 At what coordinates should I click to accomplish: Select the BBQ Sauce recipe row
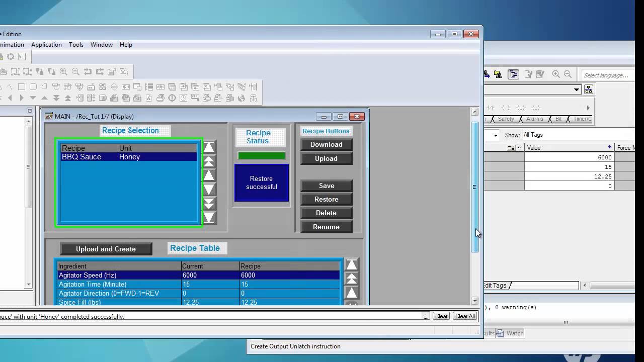click(x=129, y=157)
